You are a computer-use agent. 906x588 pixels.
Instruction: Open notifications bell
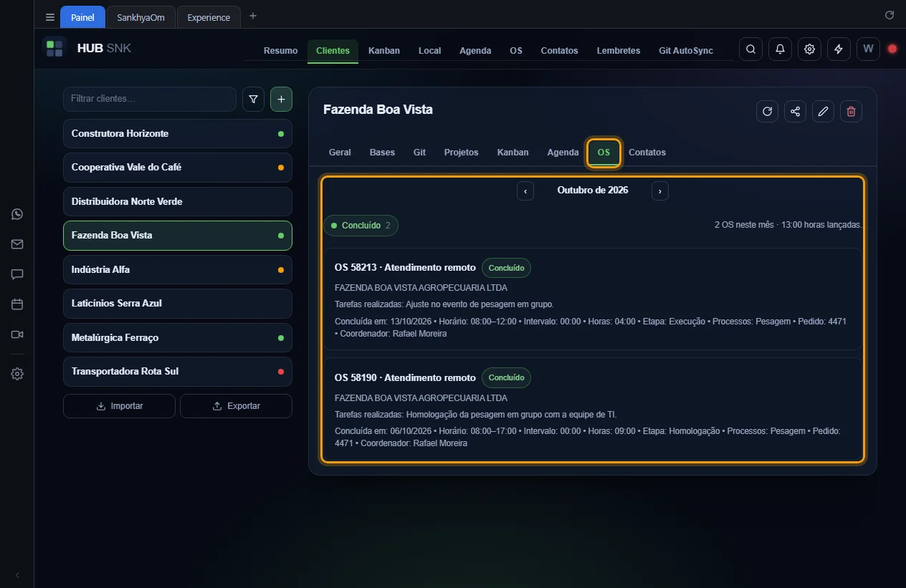pyautogui.click(x=780, y=49)
